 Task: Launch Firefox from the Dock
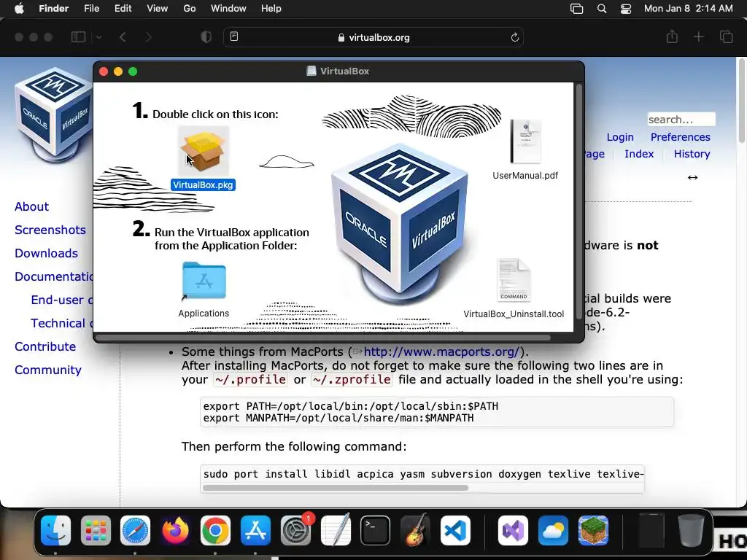175,530
